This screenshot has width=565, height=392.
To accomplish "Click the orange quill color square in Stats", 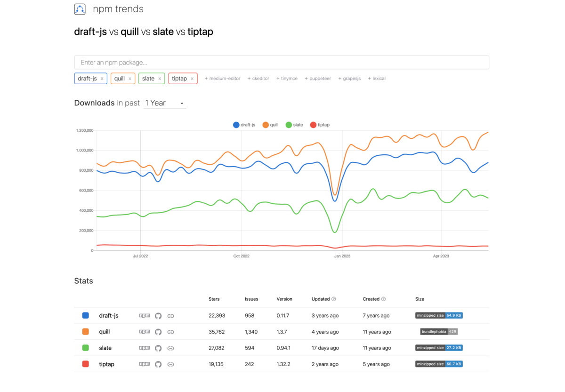I will point(86,332).
